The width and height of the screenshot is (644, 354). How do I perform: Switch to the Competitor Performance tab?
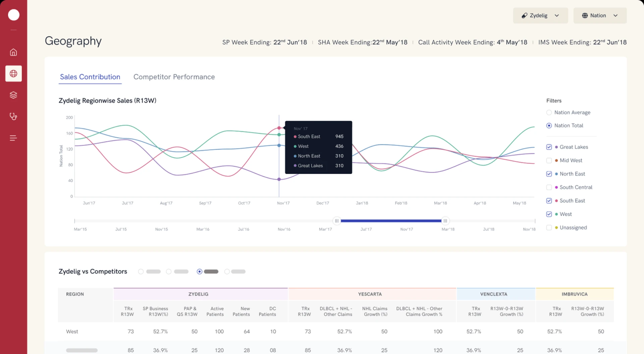coord(174,77)
